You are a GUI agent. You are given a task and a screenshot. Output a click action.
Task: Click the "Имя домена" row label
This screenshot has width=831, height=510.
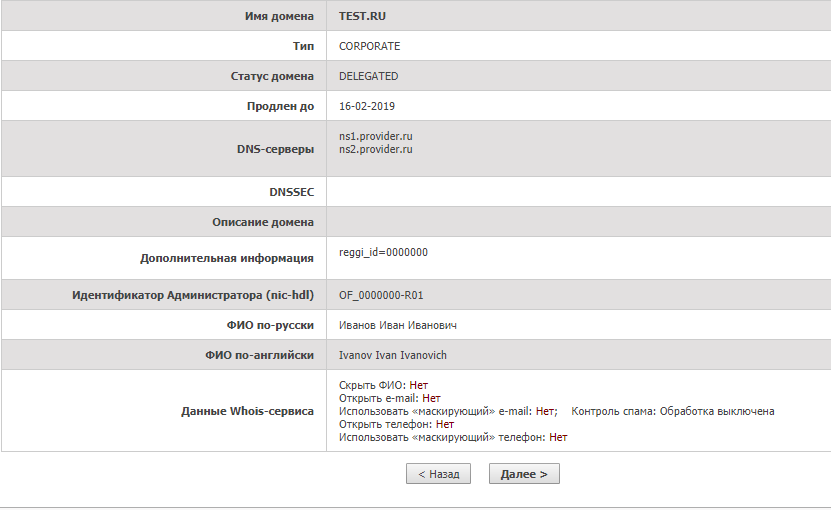[x=279, y=17]
